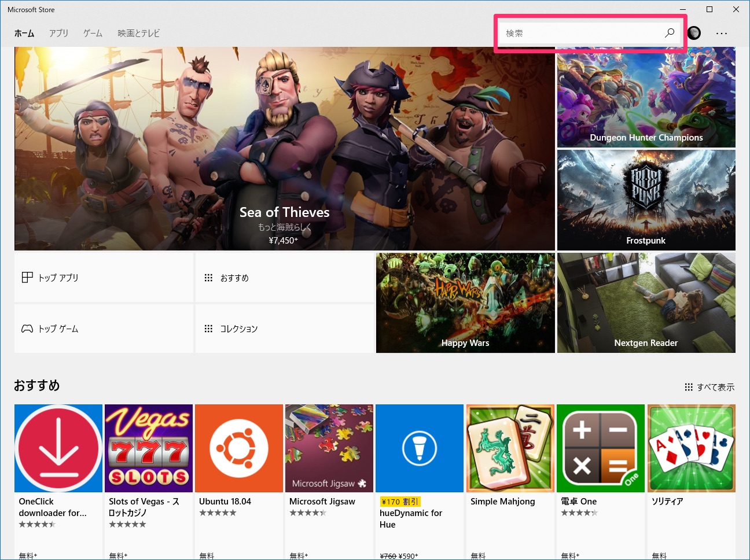Click the おすすめ section heading

point(37,385)
